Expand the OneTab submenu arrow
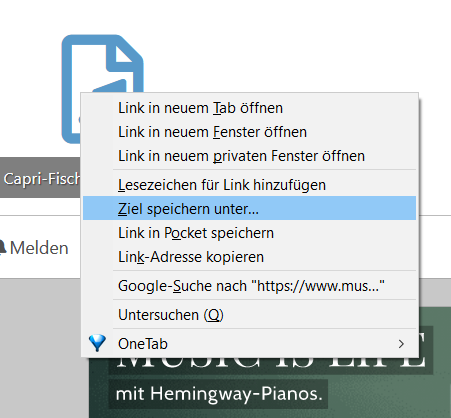 pyautogui.click(x=401, y=344)
